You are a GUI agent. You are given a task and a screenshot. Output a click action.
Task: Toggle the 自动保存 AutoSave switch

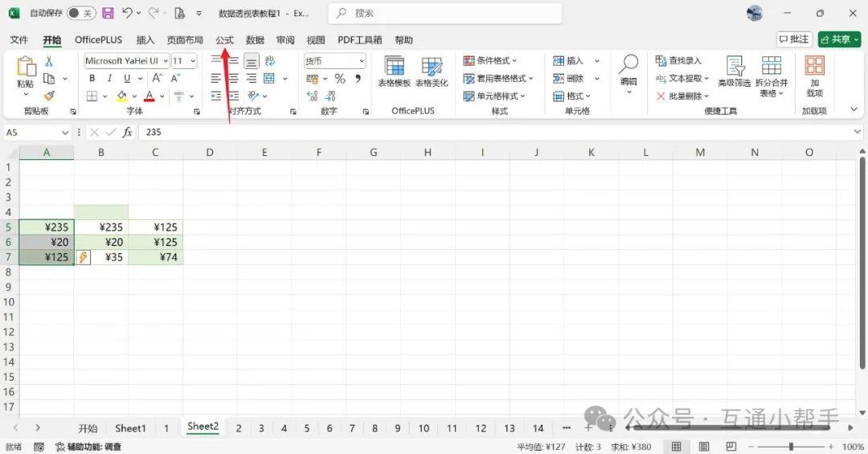81,14
